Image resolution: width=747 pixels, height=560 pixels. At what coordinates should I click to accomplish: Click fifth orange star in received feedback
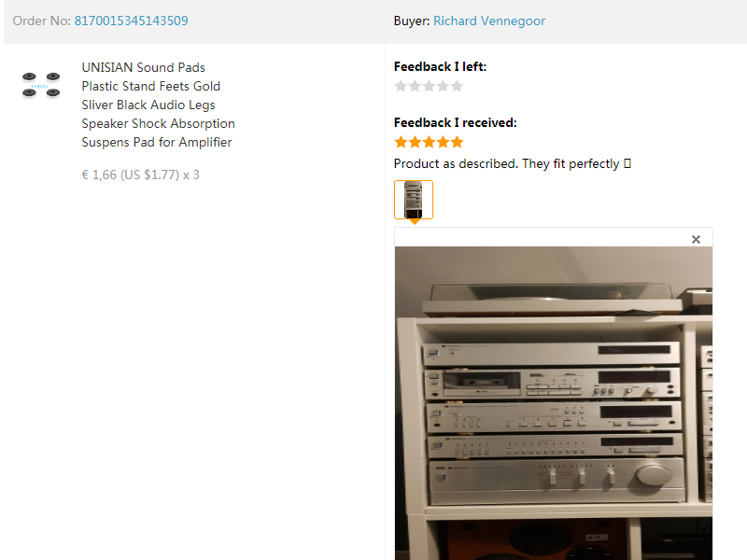pos(457,142)
